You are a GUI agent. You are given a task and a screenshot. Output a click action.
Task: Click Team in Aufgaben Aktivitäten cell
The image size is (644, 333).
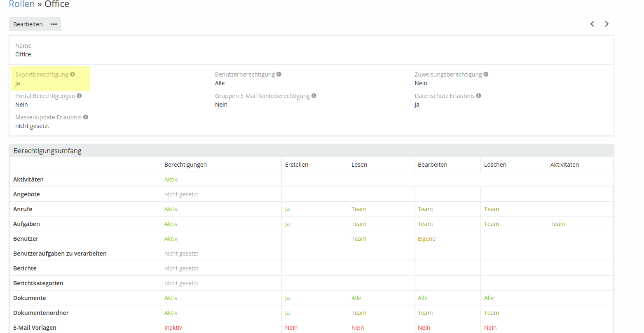tap(558, 224)
